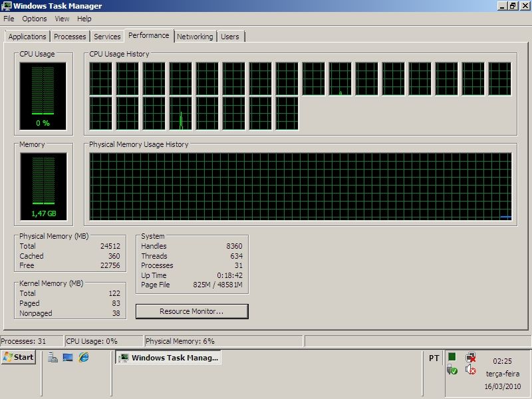This screenshot has width=532, height=399.
Task: Click the Start button
Action: point(19,357)
